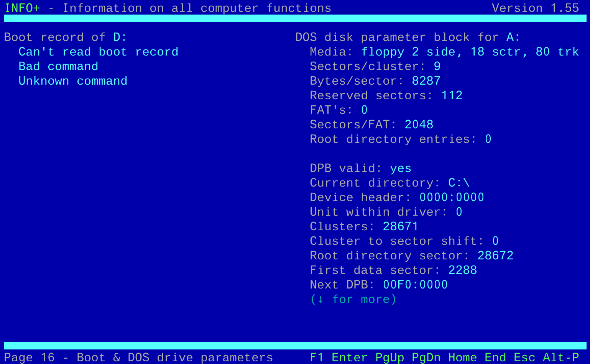
Task: Advance to next page with PgDn
Action: pyautogui.click(x=426, y=357)
